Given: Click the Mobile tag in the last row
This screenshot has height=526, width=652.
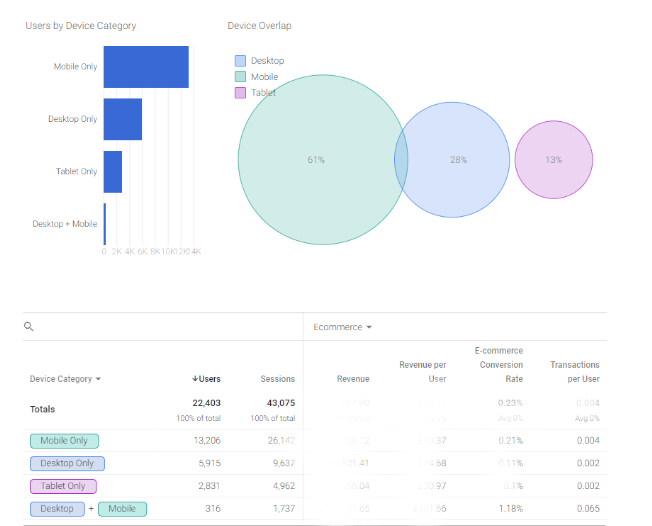Looking at the screenshot, I should coord(122,509).
